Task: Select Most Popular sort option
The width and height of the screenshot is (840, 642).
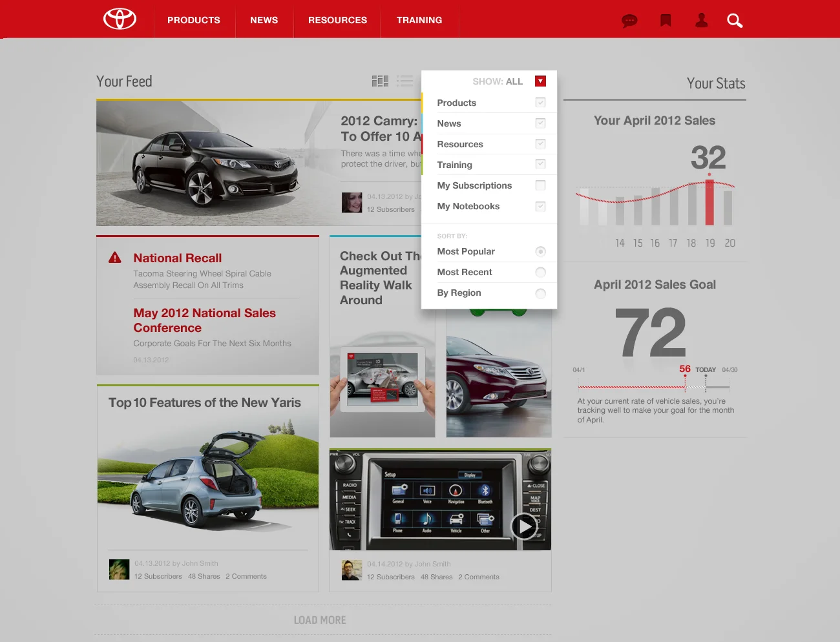Action: (541, 251)
